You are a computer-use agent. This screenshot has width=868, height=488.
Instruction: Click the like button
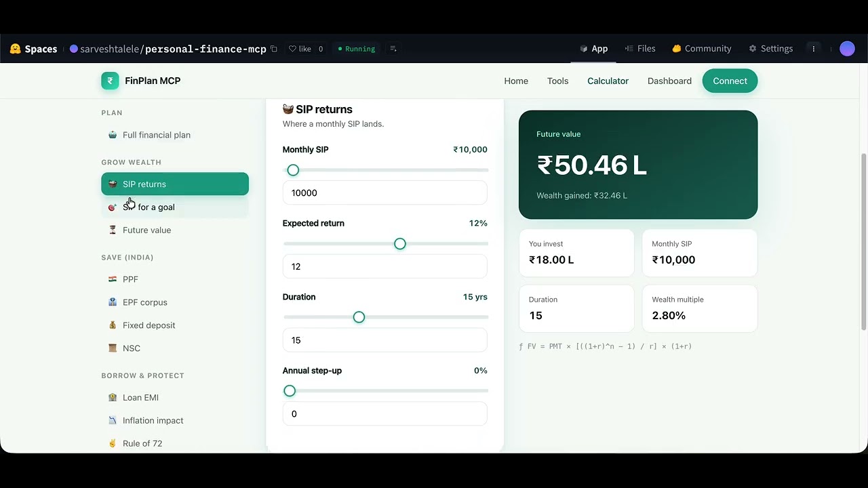coord(300,49)
